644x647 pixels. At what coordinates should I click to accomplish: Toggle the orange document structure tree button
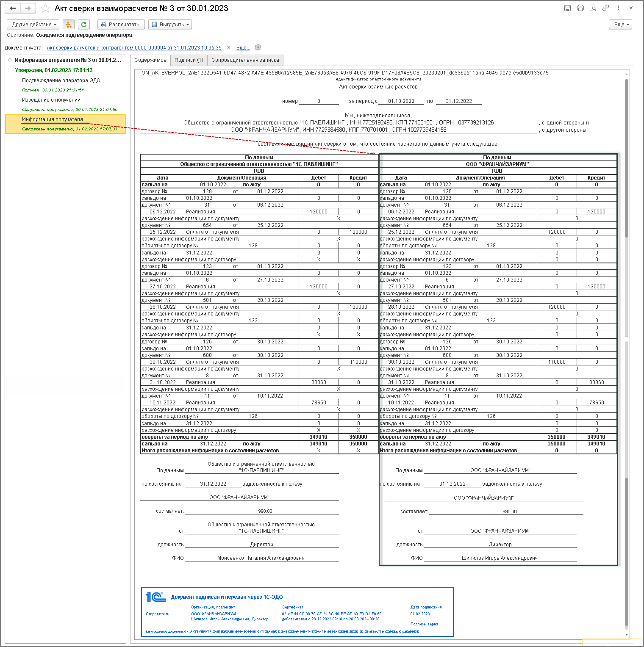pyautogui.click(x=68, y=25)
